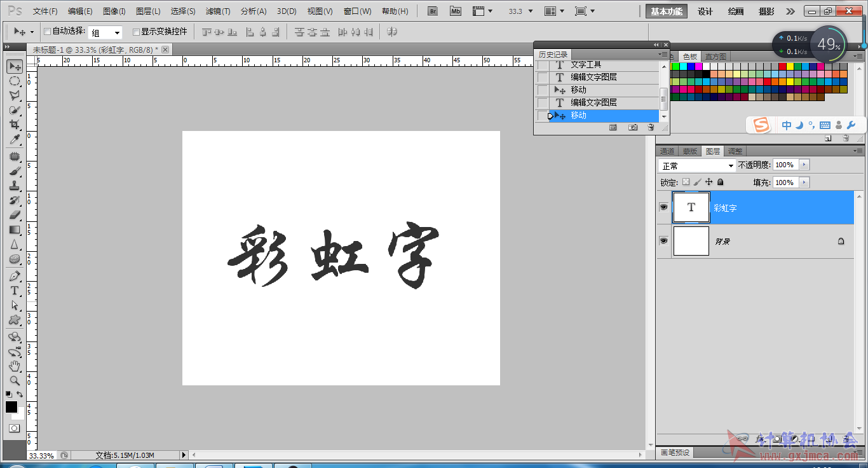Select the Hand tool
Screen dimensions: 868x468
[x=15, y=366]
